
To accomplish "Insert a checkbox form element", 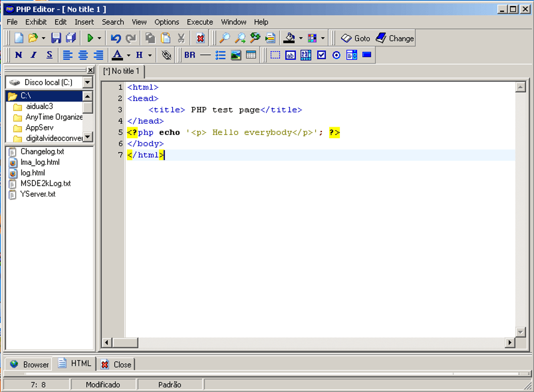I will (321, 55).
